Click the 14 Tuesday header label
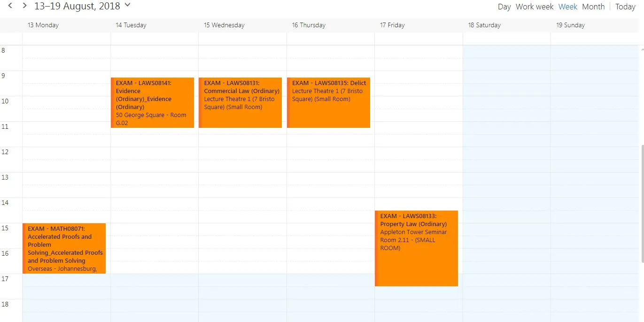Screen dimensions: 644x322 point(131,25)
